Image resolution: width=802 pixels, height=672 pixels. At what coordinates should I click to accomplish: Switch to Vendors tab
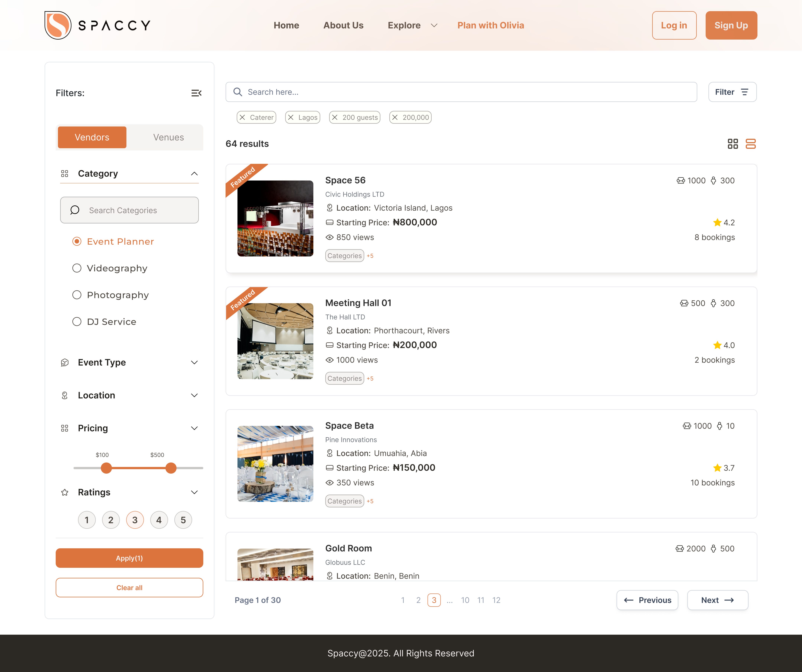click(x=92, y=137)
